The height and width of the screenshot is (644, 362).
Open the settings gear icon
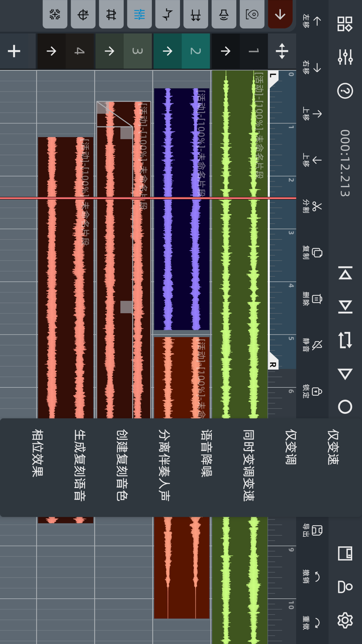click(345, 620)
